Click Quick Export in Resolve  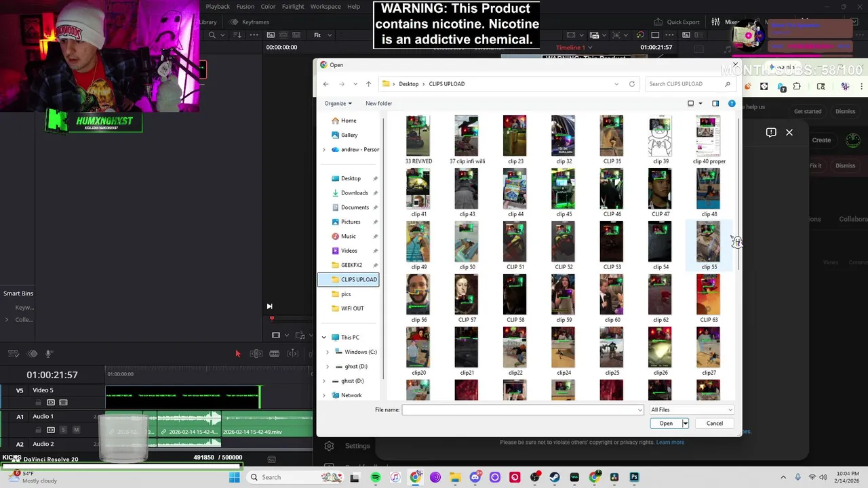click(677, 22)
